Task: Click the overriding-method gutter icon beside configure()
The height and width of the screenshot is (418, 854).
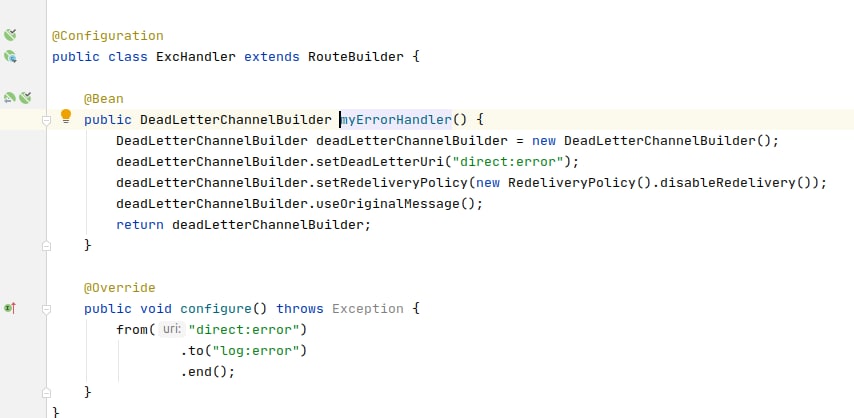Action: 10,308
